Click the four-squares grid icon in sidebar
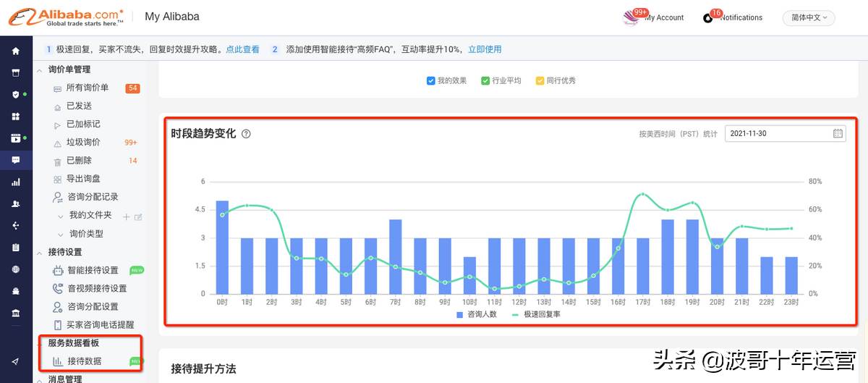 [16, 117]
